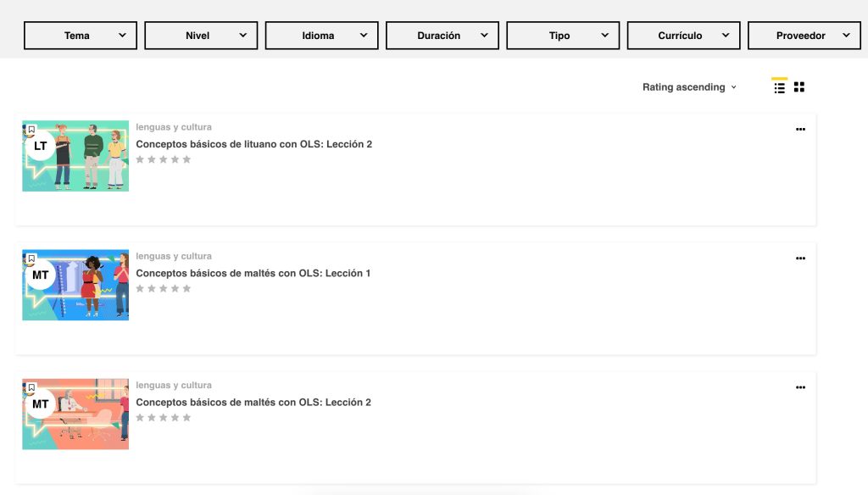Open the Tipo filter dropdown
Viewport: 868px width, 495px height.
pos(562,36)
